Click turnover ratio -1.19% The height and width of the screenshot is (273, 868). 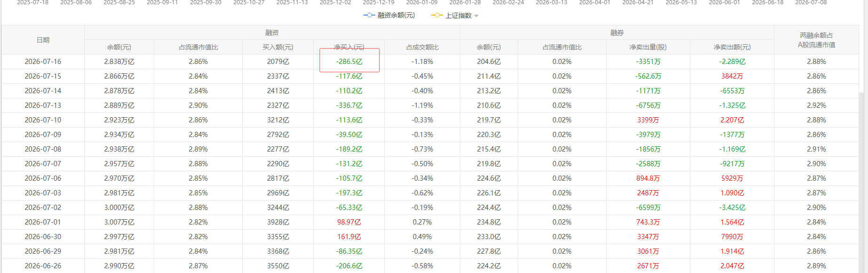(422, 105)
